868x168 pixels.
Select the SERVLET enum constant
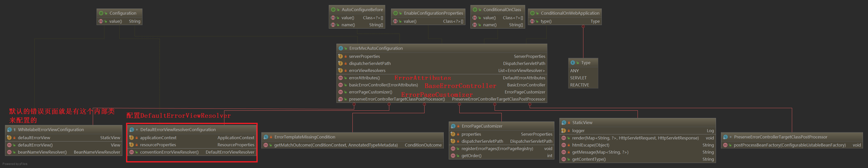pos(578,78)
